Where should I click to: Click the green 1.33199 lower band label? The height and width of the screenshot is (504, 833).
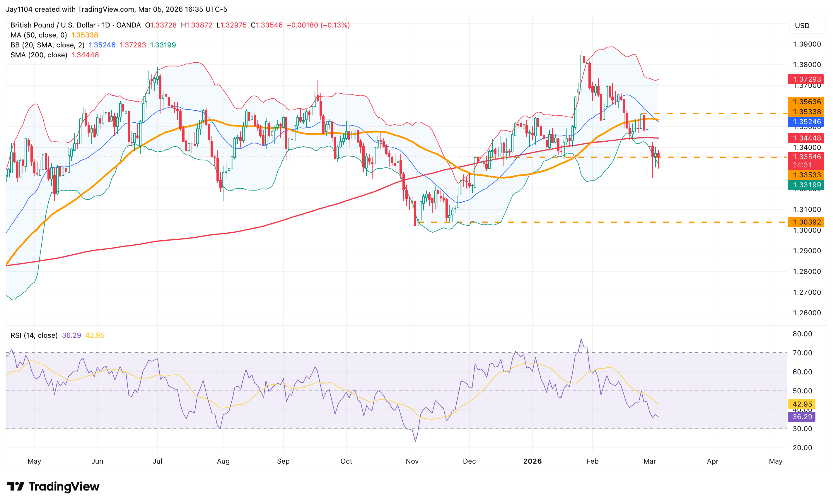(807, 185)
